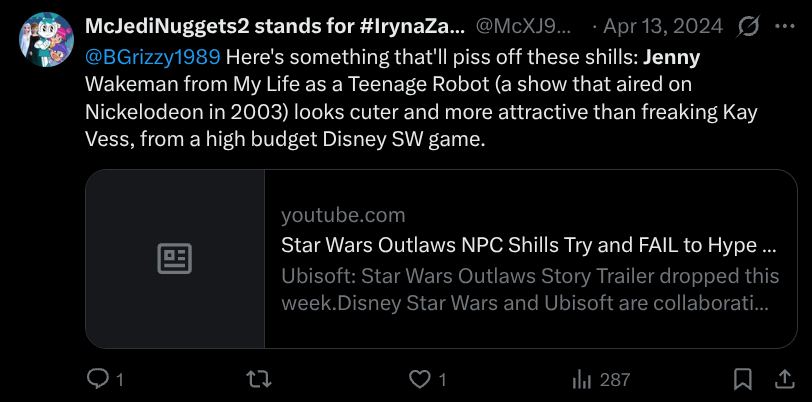
Task: Open view analytics bar chart icon
Action: tap(581, 379)
